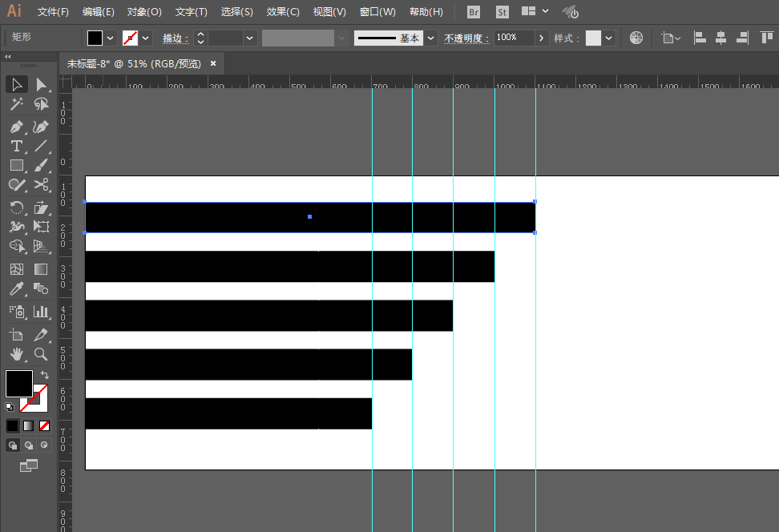Click horizontal align center button
Screen dimensions: 779x532
(720, 38)
